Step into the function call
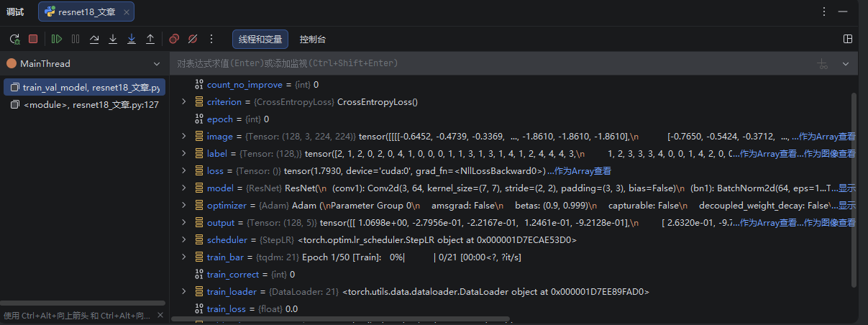This screenshot has width=868, height=325. pyautogui.click(x=113, y=39)
